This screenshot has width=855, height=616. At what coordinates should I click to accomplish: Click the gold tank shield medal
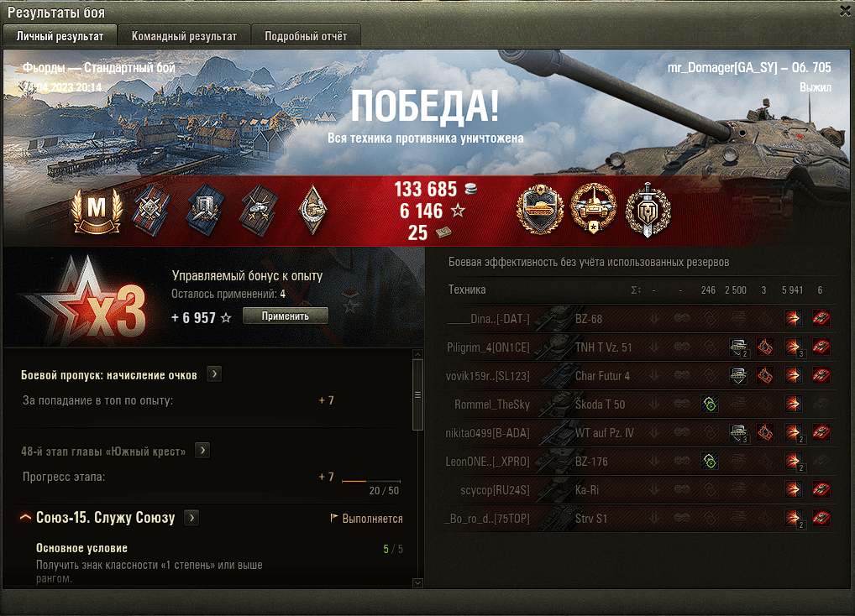540,211
